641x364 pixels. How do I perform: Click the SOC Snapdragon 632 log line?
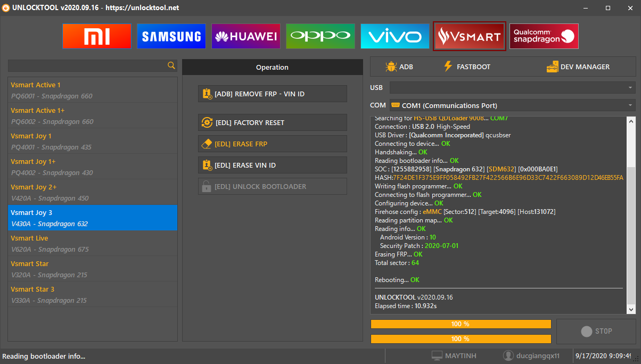tap(466, 169)
